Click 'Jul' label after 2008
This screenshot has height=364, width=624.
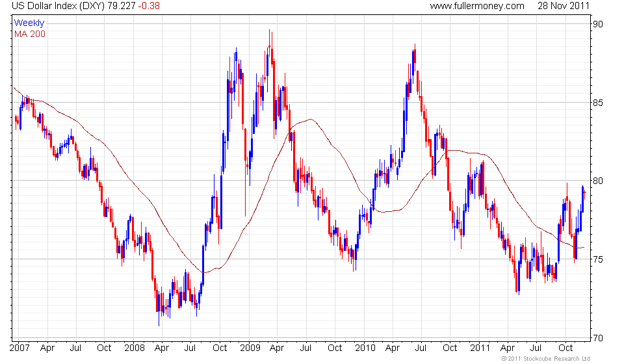point(190,348)
